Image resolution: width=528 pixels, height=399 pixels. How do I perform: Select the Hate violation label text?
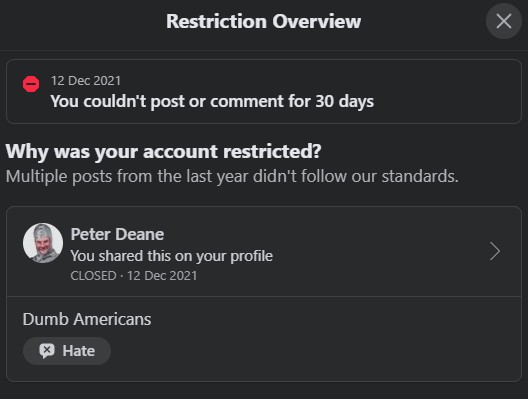[x=78, y=351]
